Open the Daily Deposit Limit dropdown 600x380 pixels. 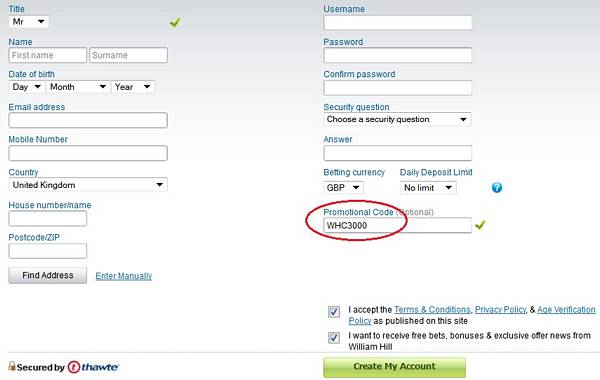[x=428, y=188]
